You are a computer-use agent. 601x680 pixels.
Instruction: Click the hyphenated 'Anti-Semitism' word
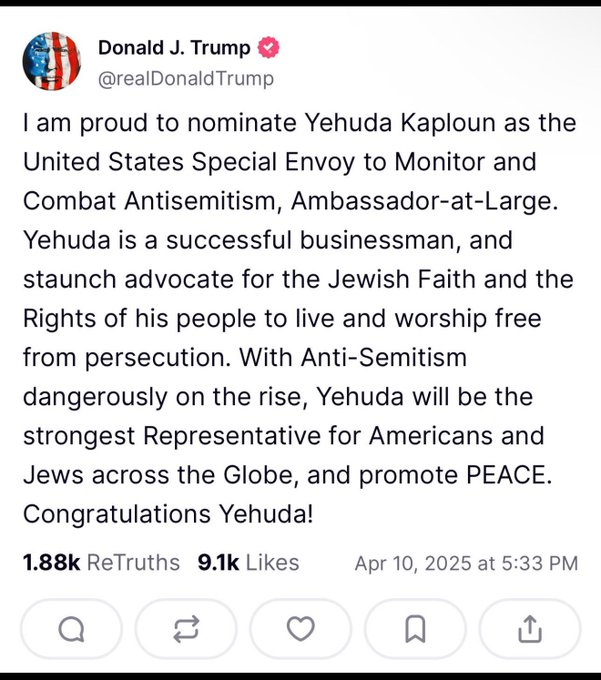[384, 358]
